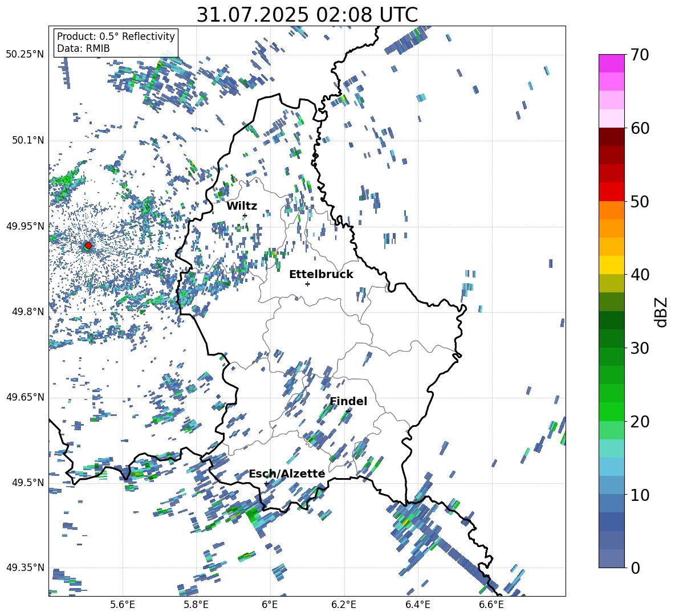Click the 5.6°E longitude label
The width and height of the screenshot is (675, 616).
pos(123,605)
